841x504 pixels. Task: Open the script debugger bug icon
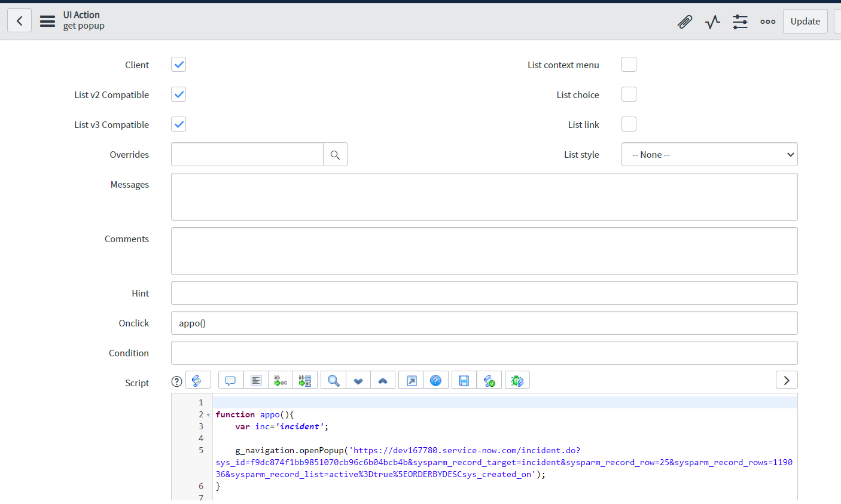point(517,381)
